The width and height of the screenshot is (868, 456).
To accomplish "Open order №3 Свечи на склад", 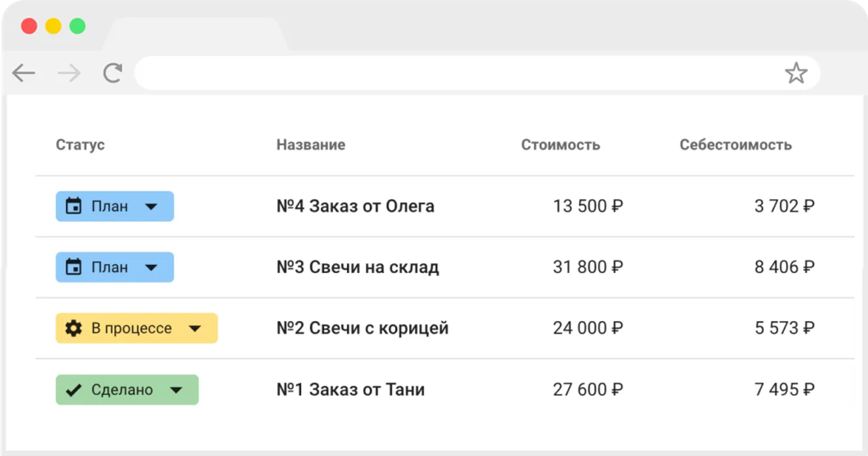I will click(358, 267).
